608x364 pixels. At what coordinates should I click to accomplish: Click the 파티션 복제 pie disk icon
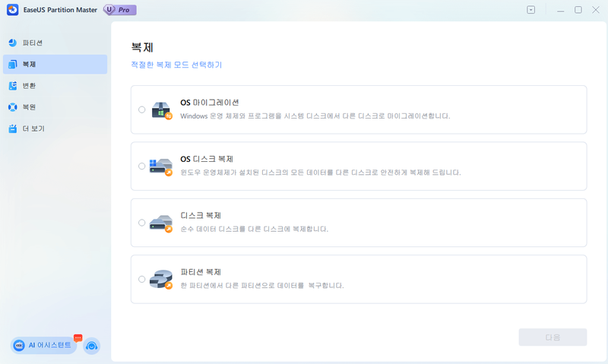point(161,279)
